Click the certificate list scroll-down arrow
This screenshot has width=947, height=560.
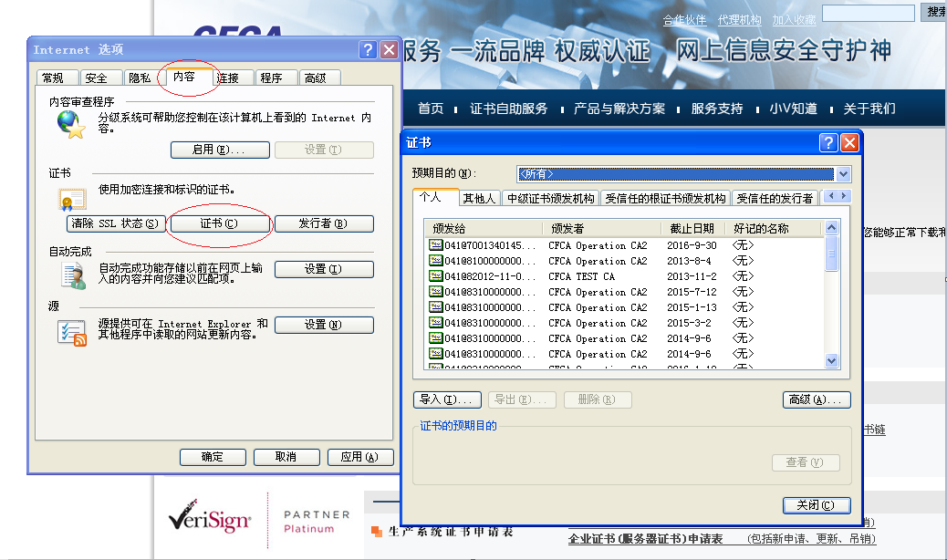tap(831, 361)
